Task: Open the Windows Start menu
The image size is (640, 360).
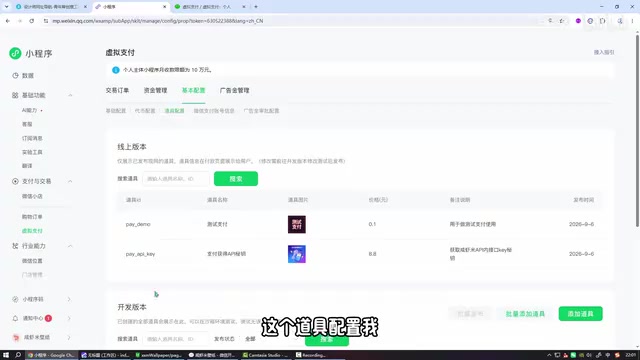Action: pyautogui.click(x=6, y=355)
